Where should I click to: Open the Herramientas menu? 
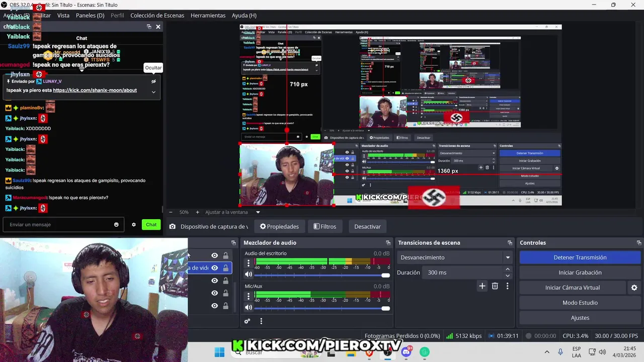coord(208,16)
